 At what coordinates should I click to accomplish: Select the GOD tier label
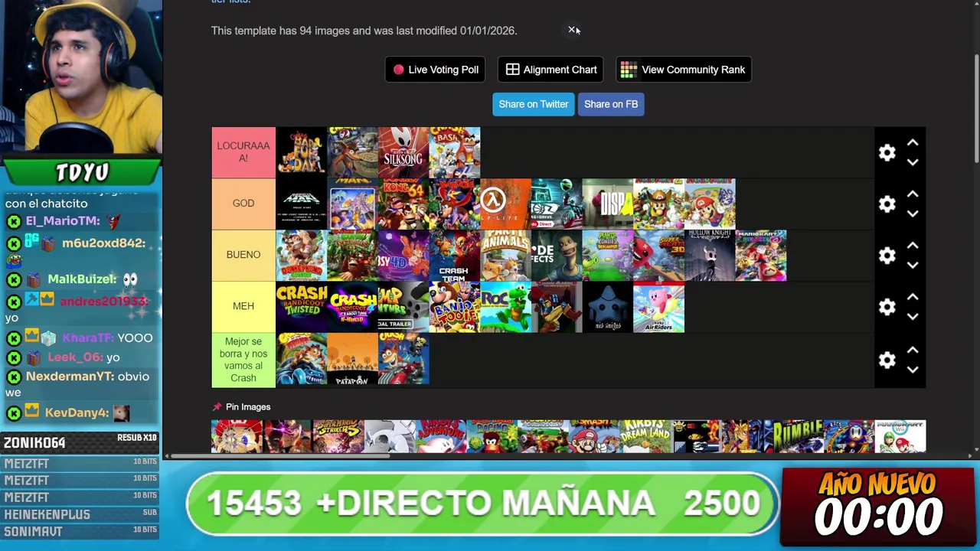tap(243, 204)
